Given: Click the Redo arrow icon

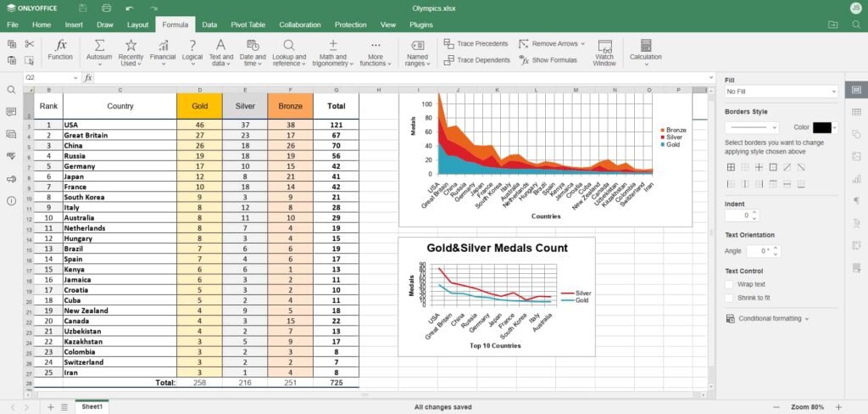Looking at the screenshot, I should [154, 8].
